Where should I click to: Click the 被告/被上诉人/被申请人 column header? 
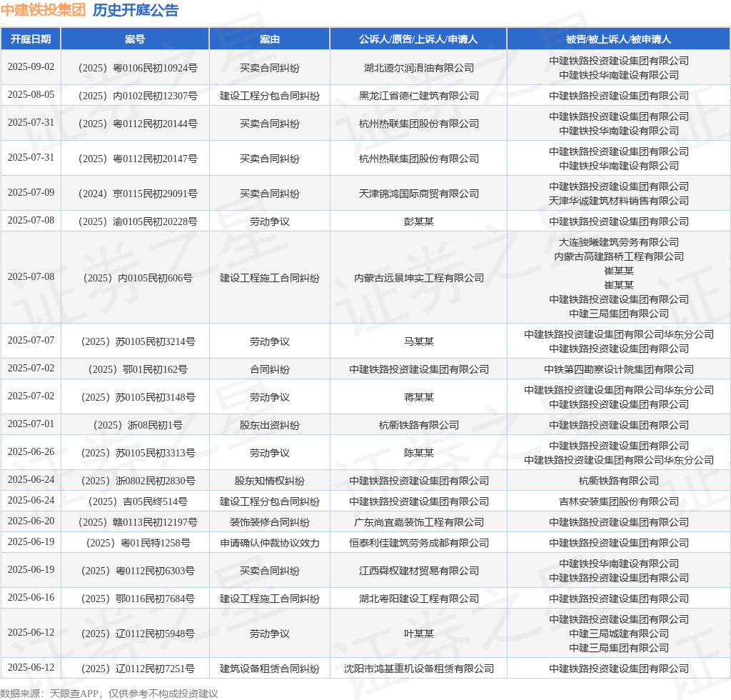[619, 39]
